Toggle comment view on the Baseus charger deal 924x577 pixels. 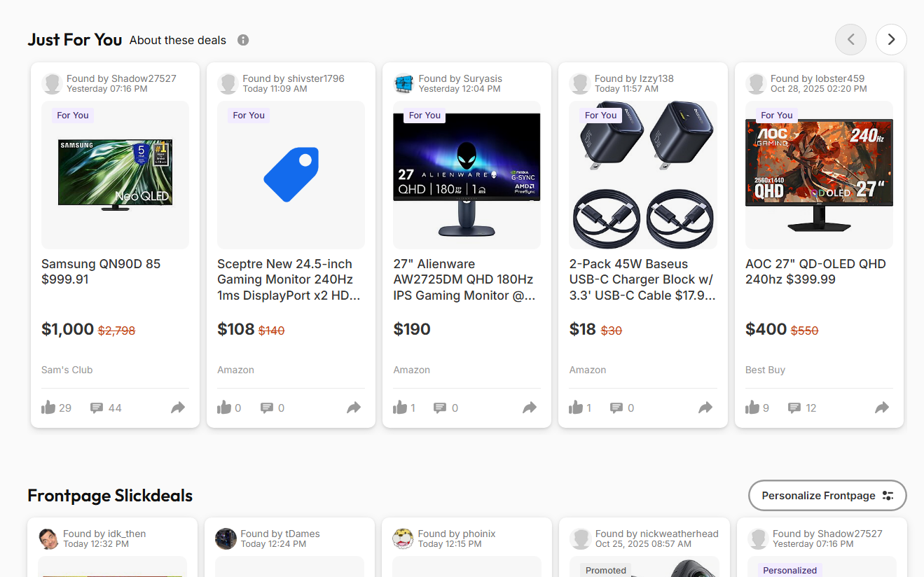[x=618, y=408]
